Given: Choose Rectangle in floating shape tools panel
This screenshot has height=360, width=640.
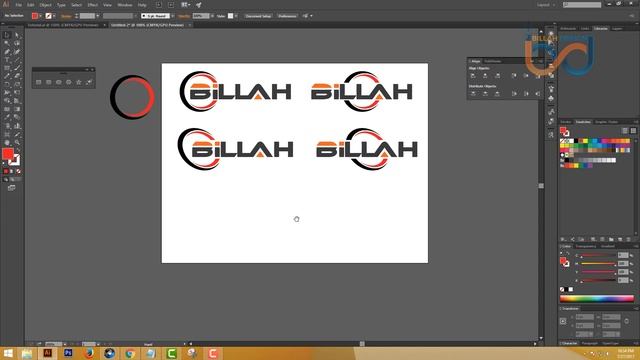Looking at the screenshot, I should point(38,82).
